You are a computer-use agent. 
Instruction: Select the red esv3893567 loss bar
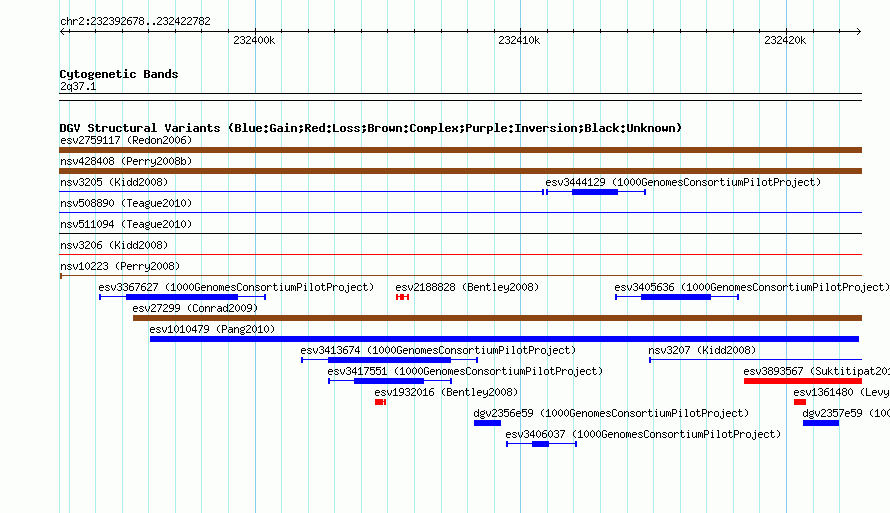pos(803,381)
